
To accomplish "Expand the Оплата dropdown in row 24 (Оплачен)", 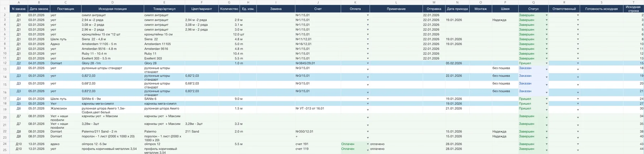I will coord(367,144).
